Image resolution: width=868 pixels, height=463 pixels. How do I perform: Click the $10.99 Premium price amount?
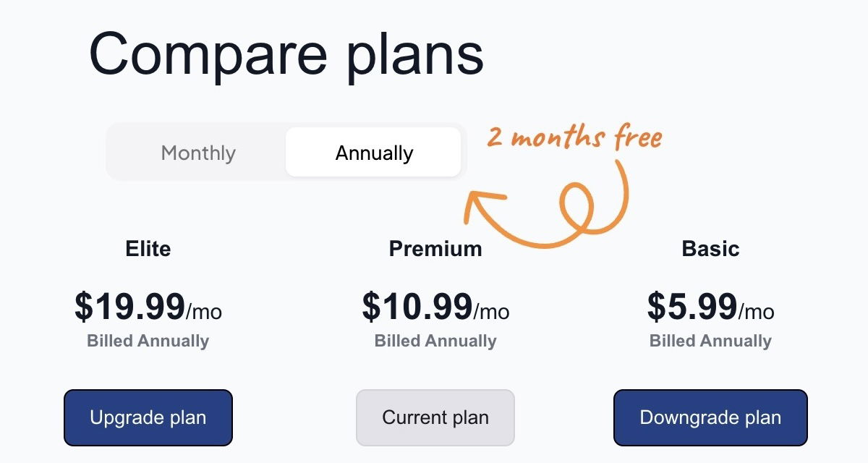[417, 307]
